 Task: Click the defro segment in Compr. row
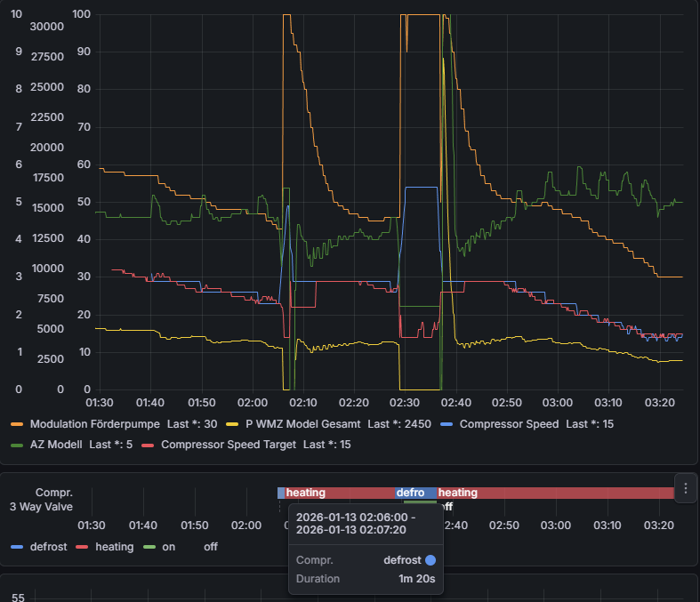tap(415, 493)
